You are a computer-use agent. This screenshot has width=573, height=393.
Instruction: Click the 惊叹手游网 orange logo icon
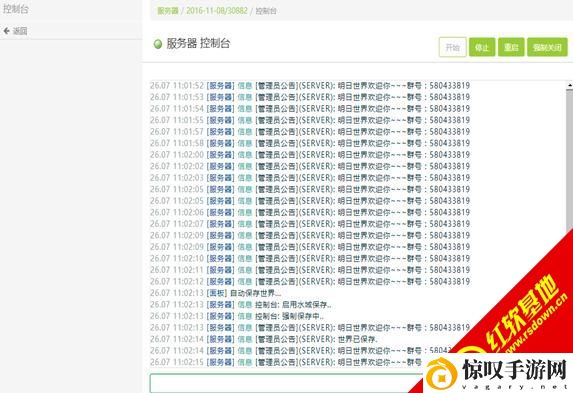(x=442, y=374)
